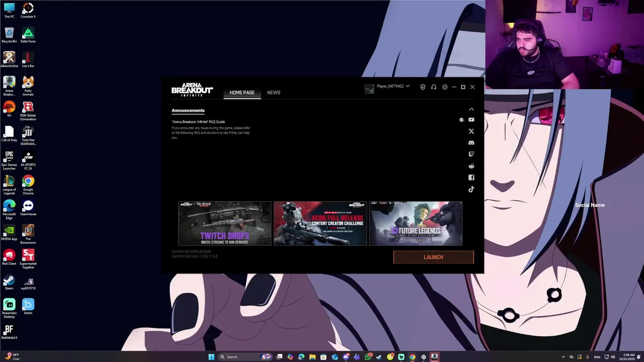Viewport: 644px width, 362px height.
Task: Select Arena Breakout desktop shortcut
Action: [x=9, y=86]
